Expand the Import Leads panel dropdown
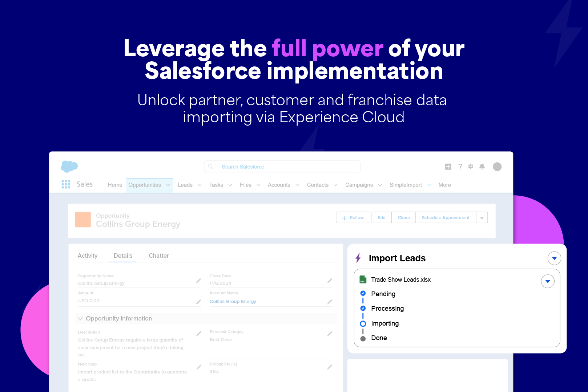 [x=554, y=258]
